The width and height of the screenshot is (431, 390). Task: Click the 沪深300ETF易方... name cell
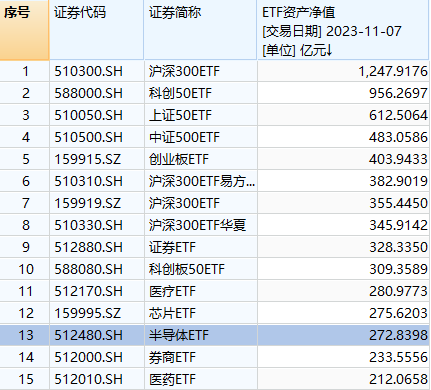tap(201, 181)
